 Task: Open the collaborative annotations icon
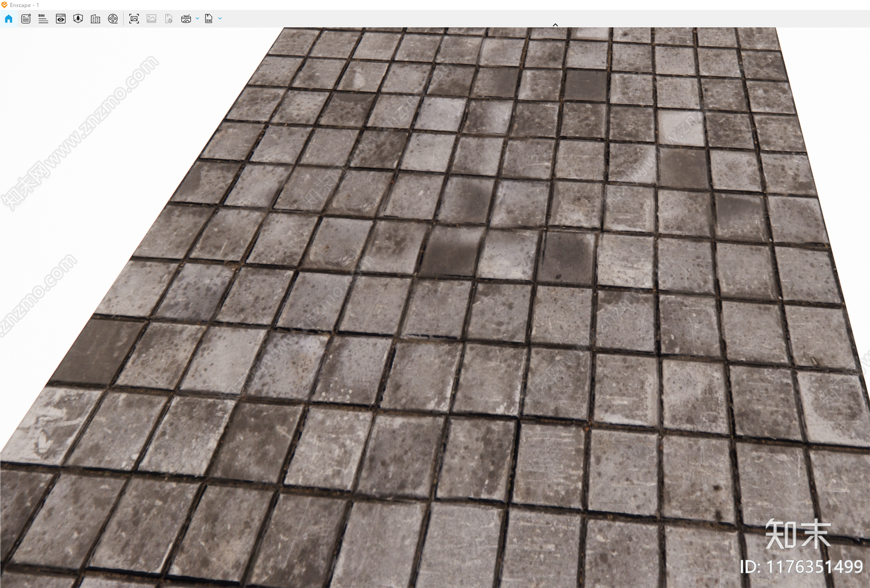[26, 18]
